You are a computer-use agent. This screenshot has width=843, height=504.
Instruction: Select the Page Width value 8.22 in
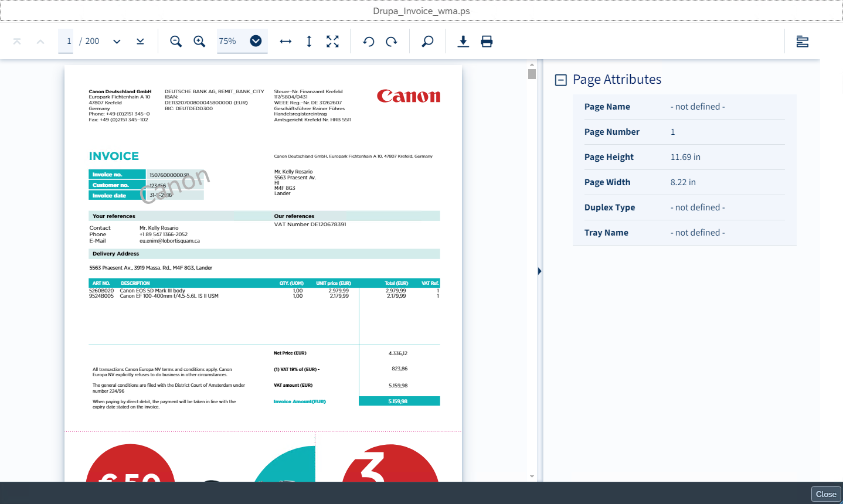(x=683, y=182)
